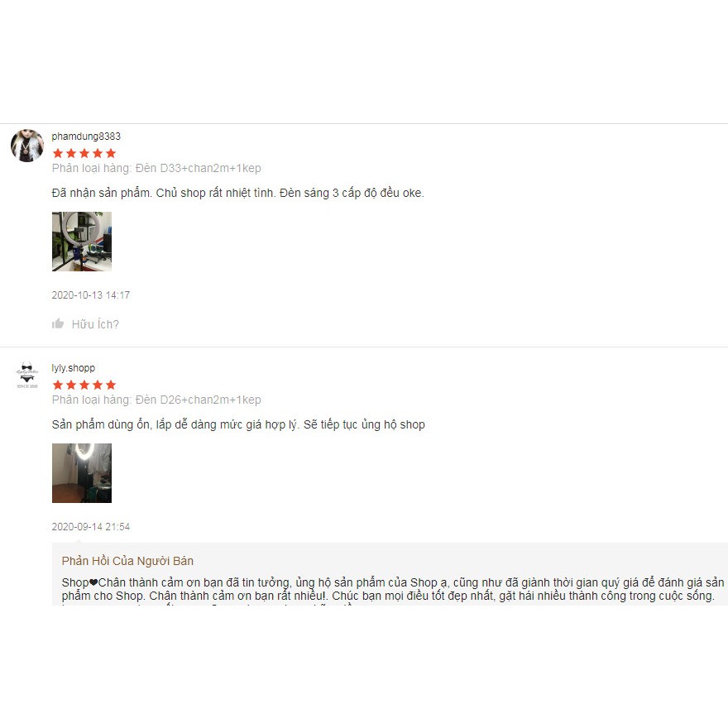Click the seller's thank-you reply text
Screen dimensions: 728x728
393,589
